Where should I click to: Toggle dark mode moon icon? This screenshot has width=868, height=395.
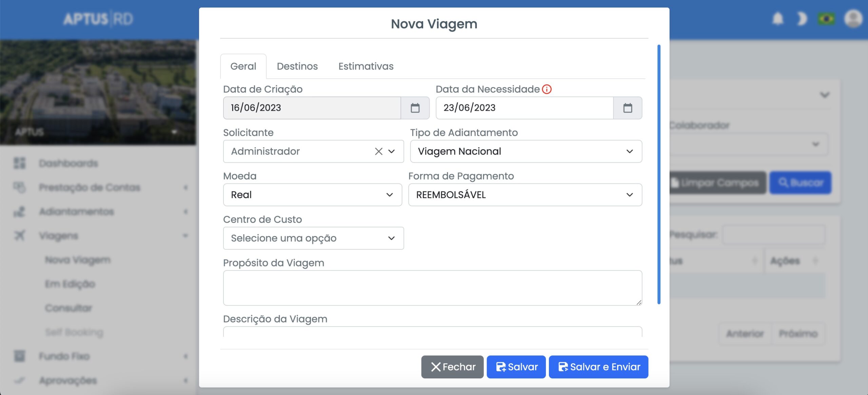tap(802, 19)
